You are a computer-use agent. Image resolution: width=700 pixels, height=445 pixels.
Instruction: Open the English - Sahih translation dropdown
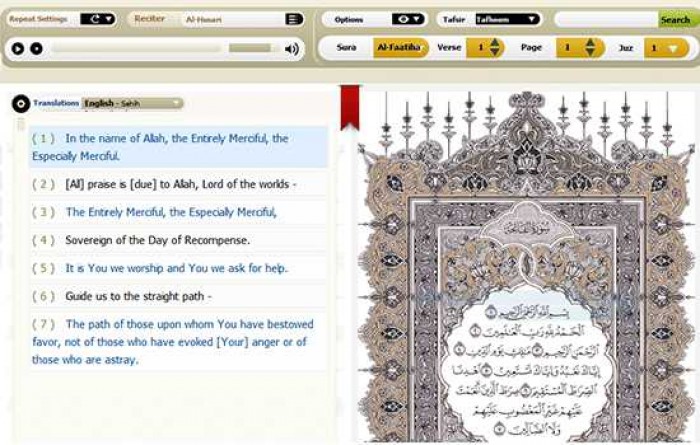133,104
